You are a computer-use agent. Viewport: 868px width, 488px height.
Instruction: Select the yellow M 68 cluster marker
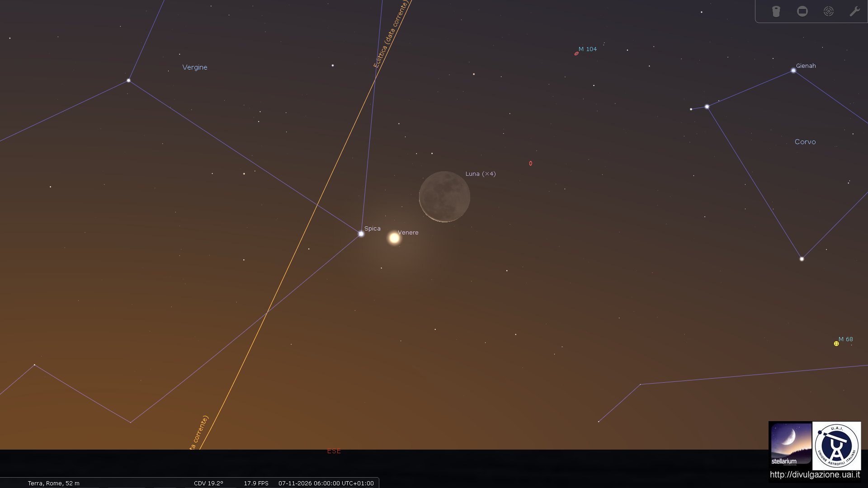coord(836,344)
